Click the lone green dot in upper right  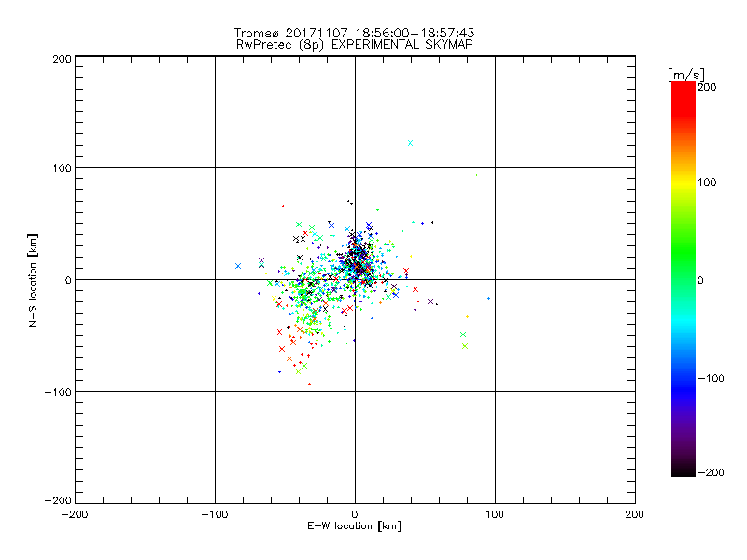(x=476, y=175)
